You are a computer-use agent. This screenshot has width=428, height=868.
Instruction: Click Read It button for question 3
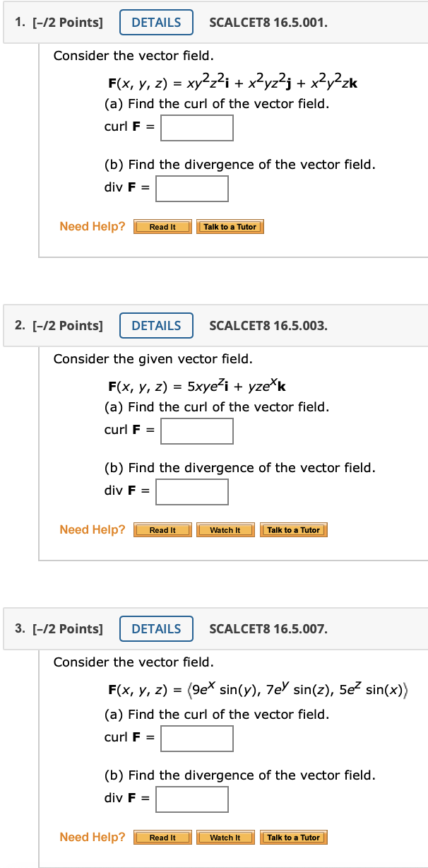(x=162, y=837)
